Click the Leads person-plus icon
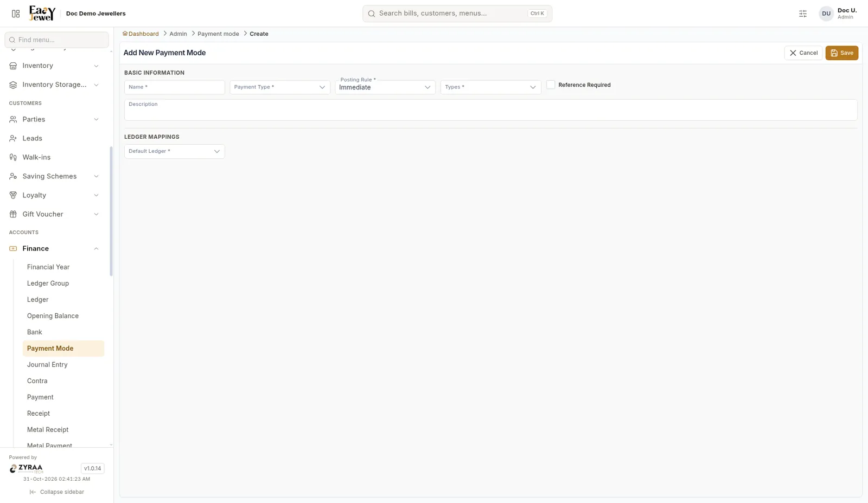 (13, 138)
